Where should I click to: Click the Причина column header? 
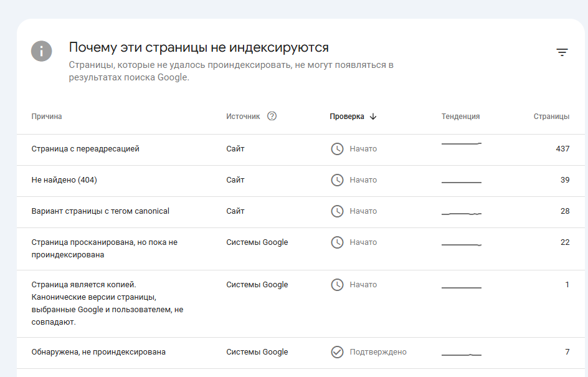pyautogui.click(x=47, y=117)
